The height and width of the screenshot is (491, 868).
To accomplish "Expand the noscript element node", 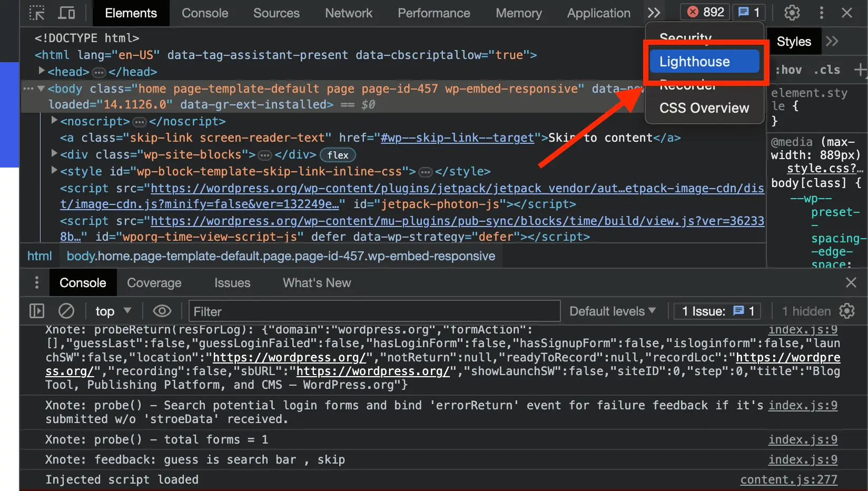I will [54, 121].
